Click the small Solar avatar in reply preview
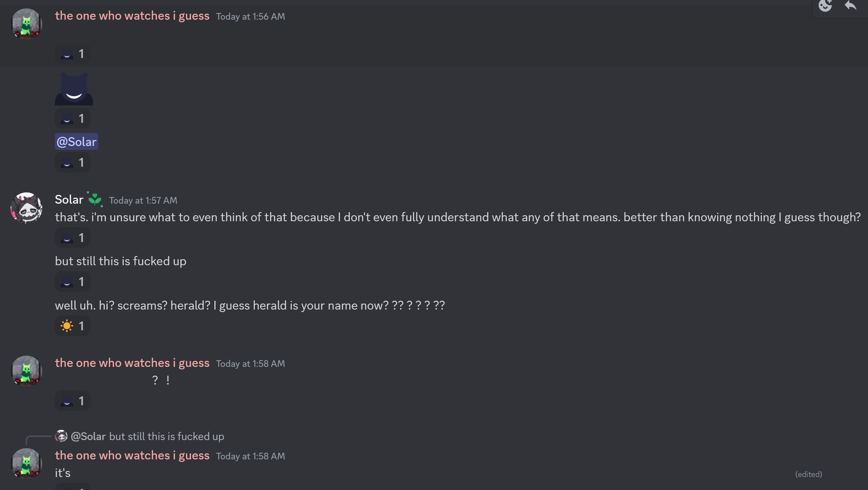 (61, 436)
